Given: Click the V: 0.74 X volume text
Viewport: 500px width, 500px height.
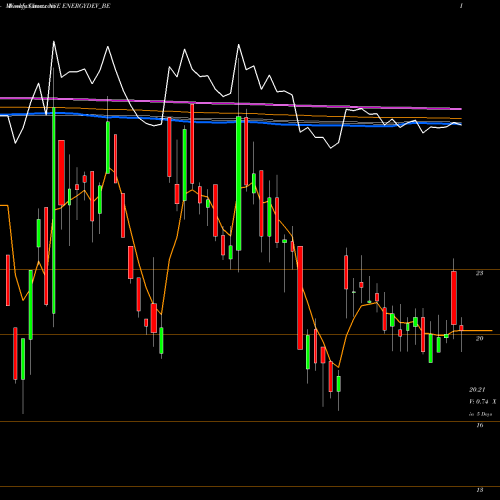Looking at the screenshot, I should tap(483, 402).
